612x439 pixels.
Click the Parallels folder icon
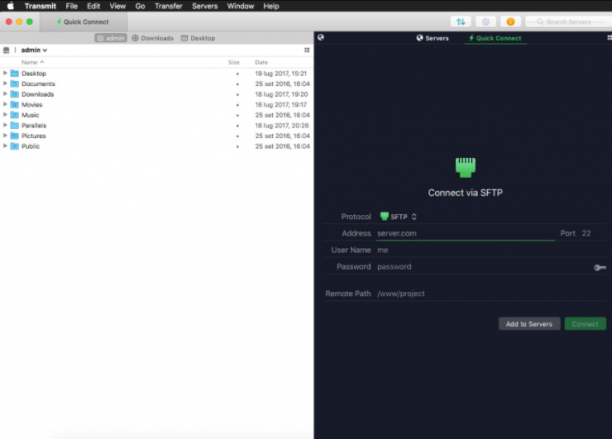(15, 125)
